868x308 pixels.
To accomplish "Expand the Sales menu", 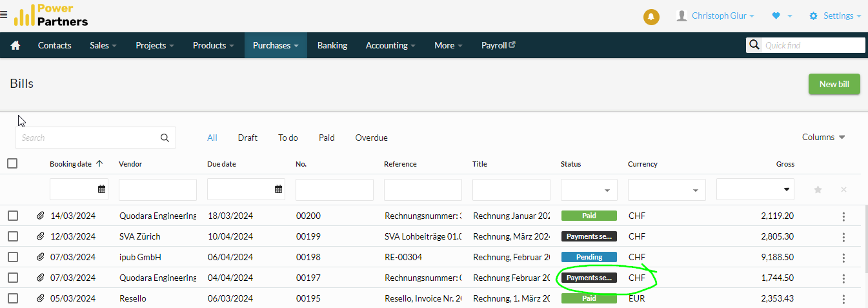I will point(103,45).
